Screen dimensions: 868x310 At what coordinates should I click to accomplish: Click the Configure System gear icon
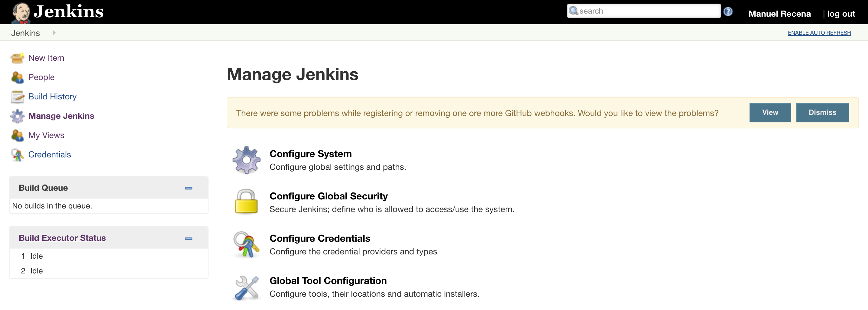tap(246, 160)
